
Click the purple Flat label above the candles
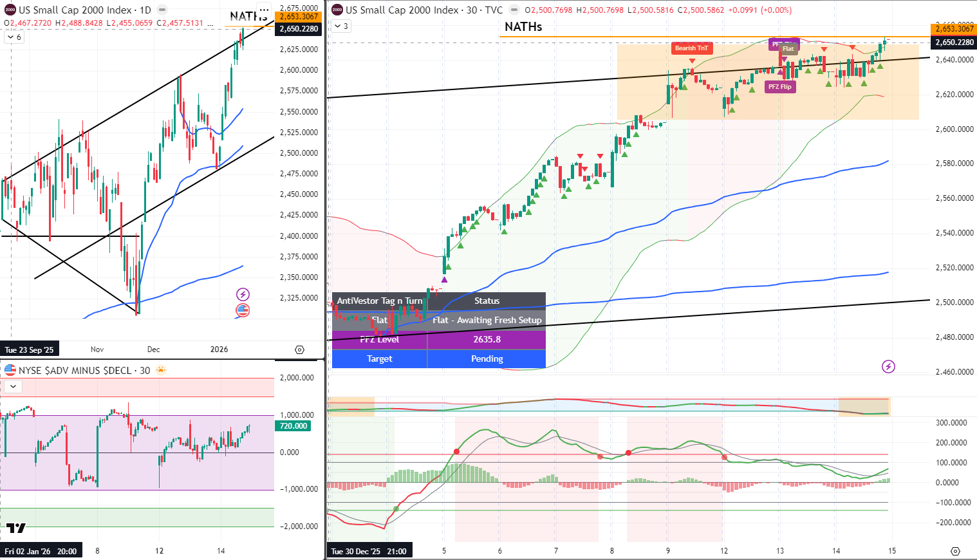(788, 48)
